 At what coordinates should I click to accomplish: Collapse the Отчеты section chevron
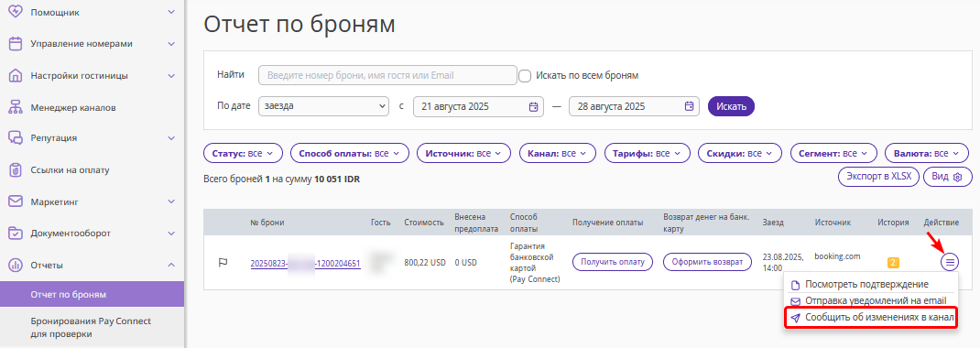tap(171, 265)
